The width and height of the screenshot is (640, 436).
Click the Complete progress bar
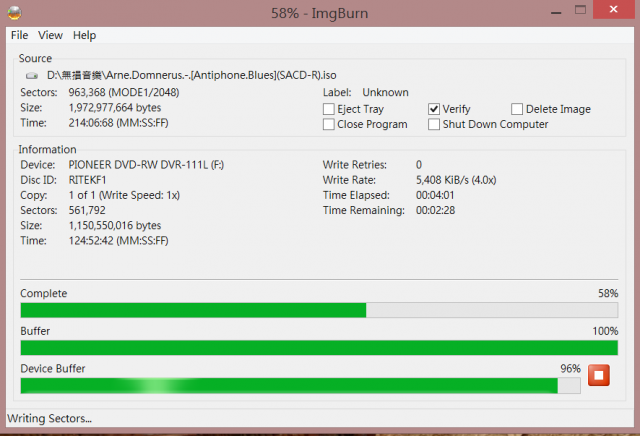tap(319, 310)
